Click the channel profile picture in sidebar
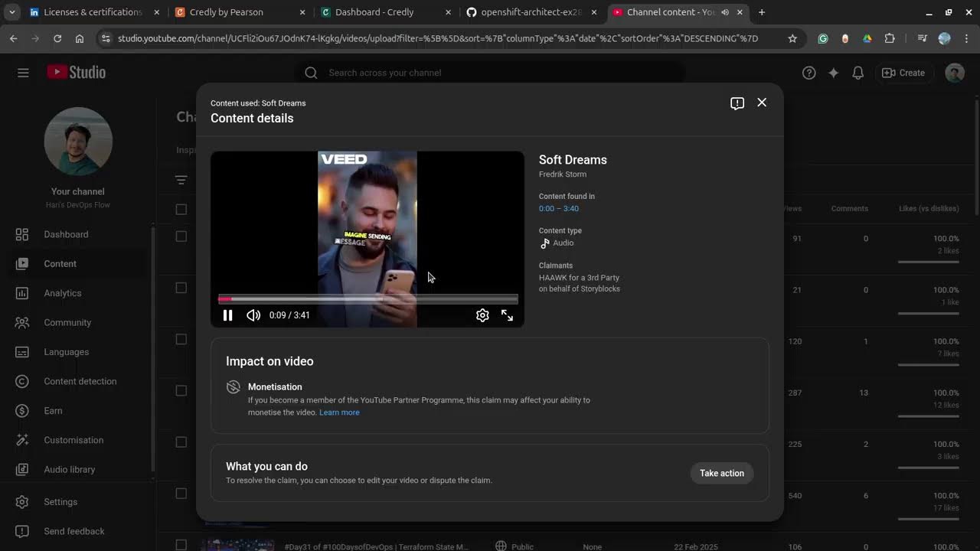 (x=78, y=142)
